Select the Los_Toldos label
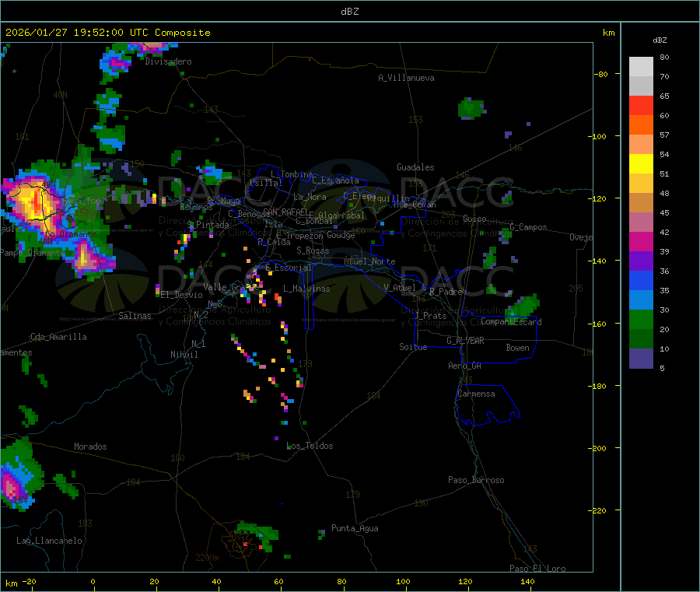This screenshot has height=592, width=700. coord(310,446)
